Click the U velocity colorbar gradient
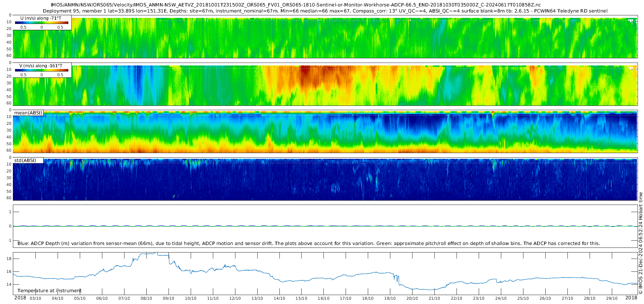This screenshot has height=304, width=644. [x=42, y=23]
